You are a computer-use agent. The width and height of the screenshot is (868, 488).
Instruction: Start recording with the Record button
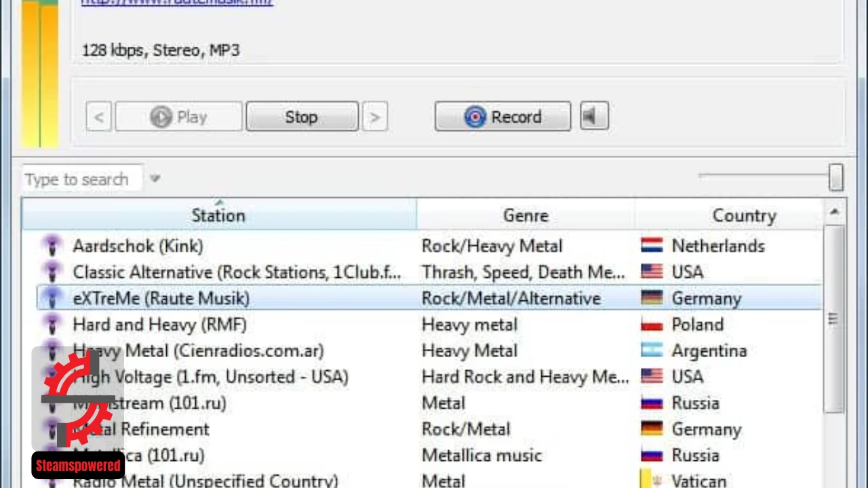pyautogui.click(x=502, y=117)
